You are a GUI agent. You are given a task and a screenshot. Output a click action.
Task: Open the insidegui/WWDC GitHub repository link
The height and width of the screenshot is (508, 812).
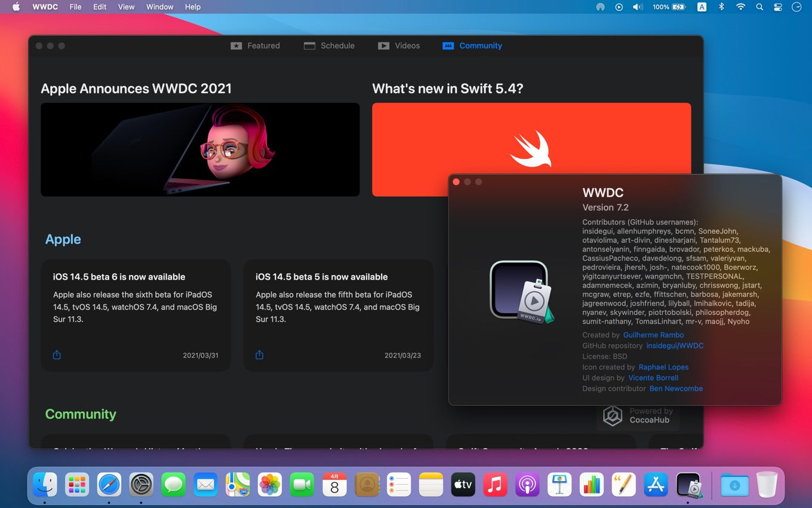[x=675, y=345]
